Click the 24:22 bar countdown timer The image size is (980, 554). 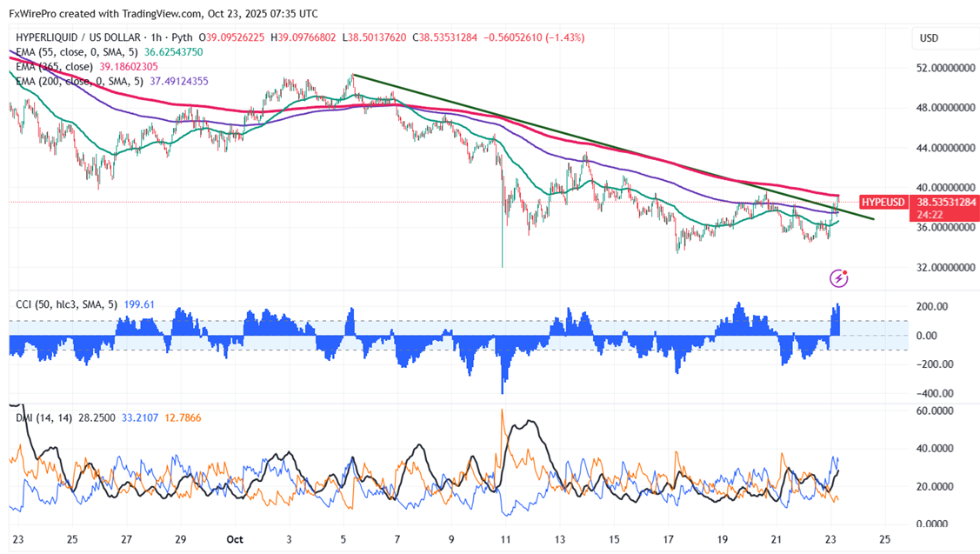(930, 215)
